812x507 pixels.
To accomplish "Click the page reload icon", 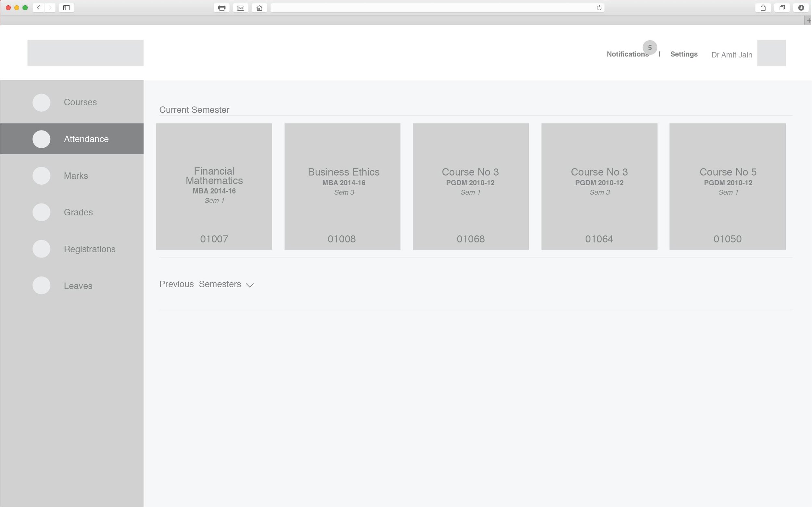I will click(x=599, y=8).
